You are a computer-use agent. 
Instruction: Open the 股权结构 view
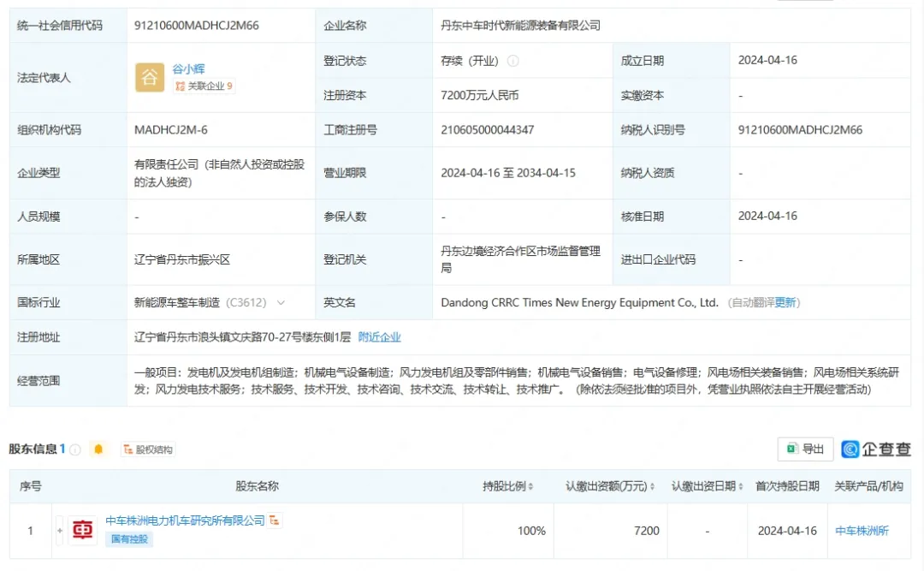click(x=148, y=449)
